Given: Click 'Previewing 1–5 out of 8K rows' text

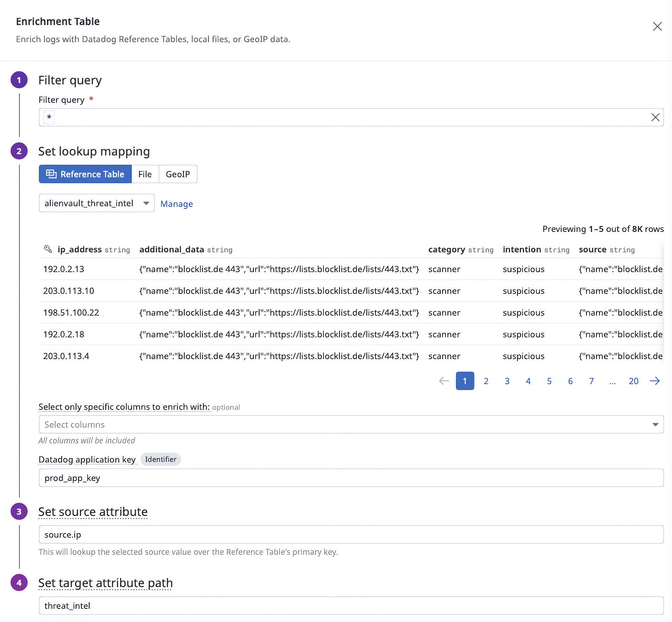Looking at the screenshot, I should 603,229.
